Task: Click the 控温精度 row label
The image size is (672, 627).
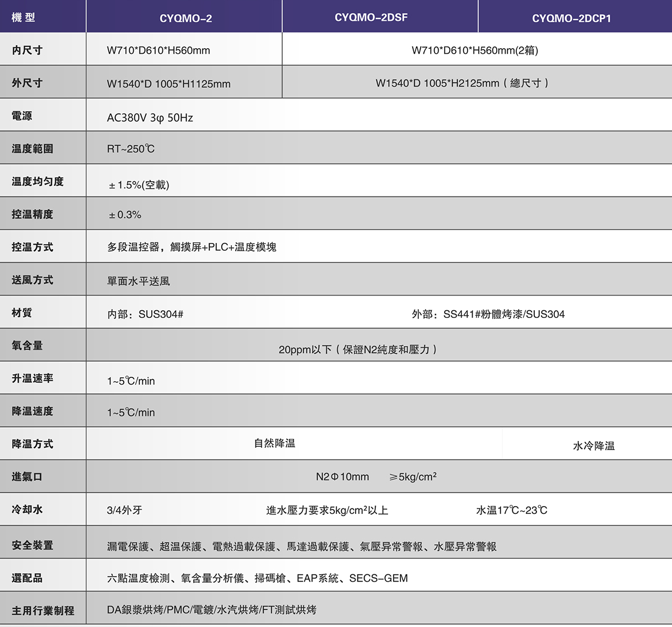Action: (32, 214)
